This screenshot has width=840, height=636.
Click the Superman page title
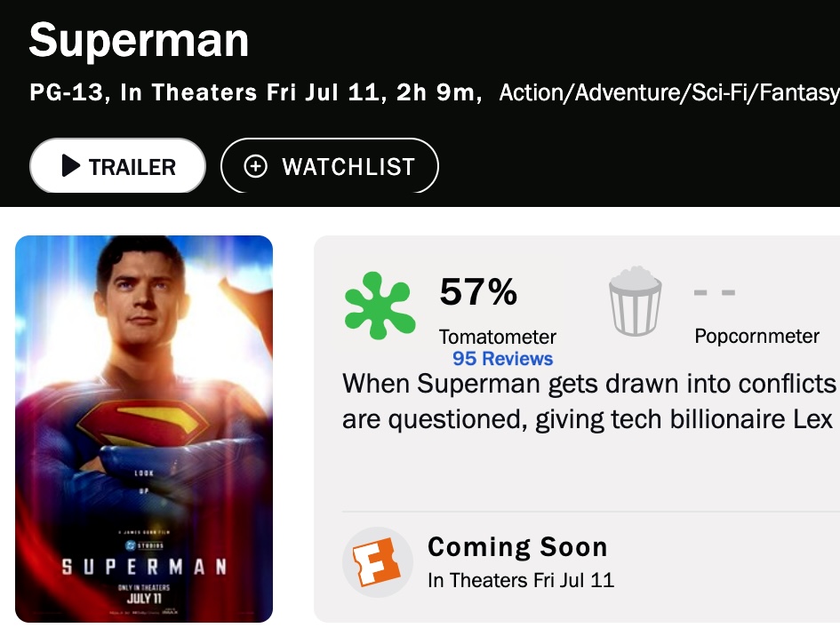pos(139,40)
